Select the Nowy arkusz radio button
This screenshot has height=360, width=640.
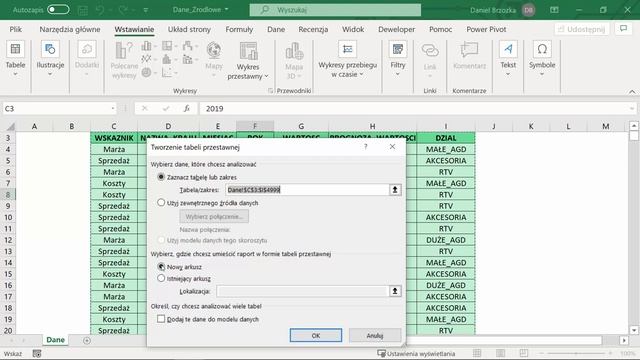click(x=161, y=267)
